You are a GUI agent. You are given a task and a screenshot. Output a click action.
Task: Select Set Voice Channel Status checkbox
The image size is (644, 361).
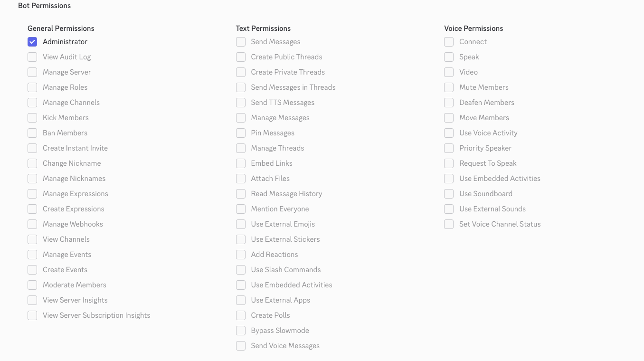pos(449,224)
